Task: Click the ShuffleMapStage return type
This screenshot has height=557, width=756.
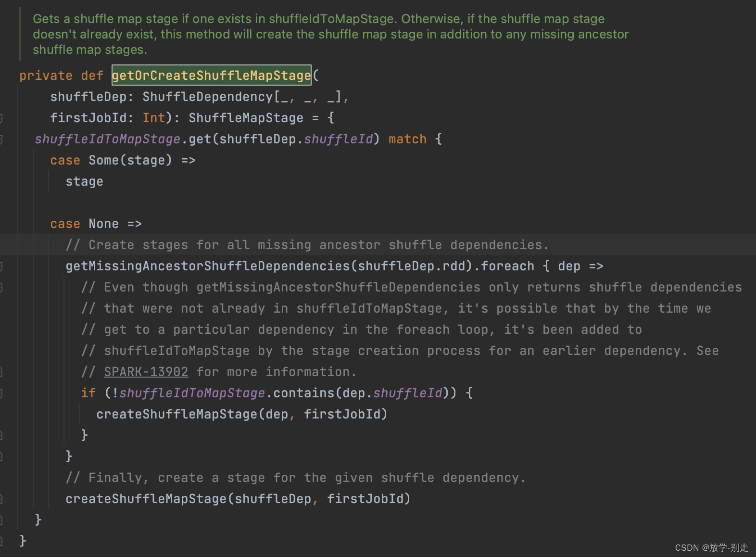Action: click(246, 118)
